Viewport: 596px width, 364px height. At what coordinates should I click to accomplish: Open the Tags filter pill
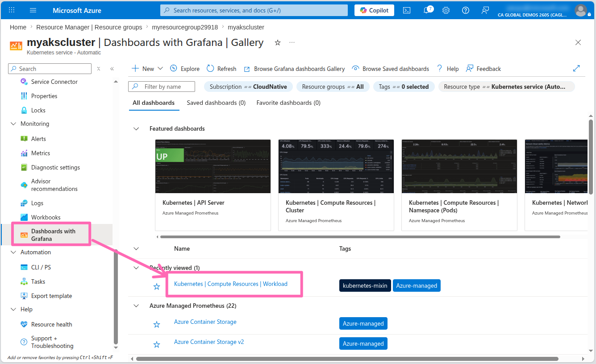pyautogui.click(x=404, y=87)
